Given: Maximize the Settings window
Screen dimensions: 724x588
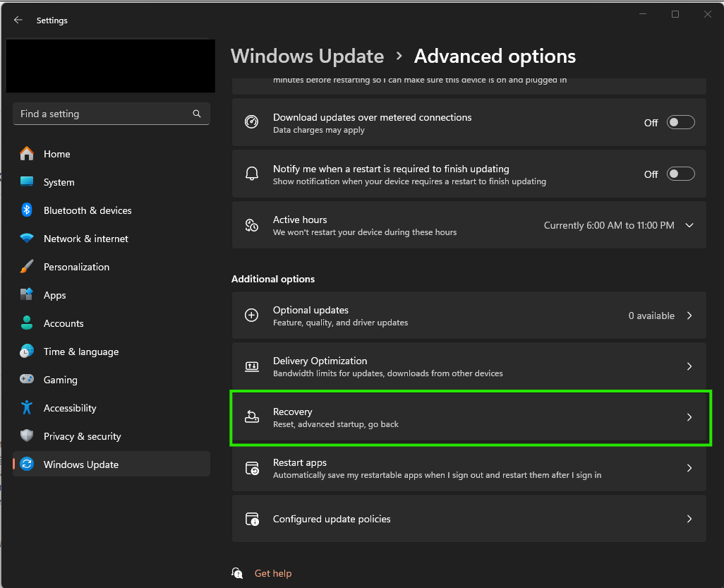Looking at the screenshot, I should [675, 14].
